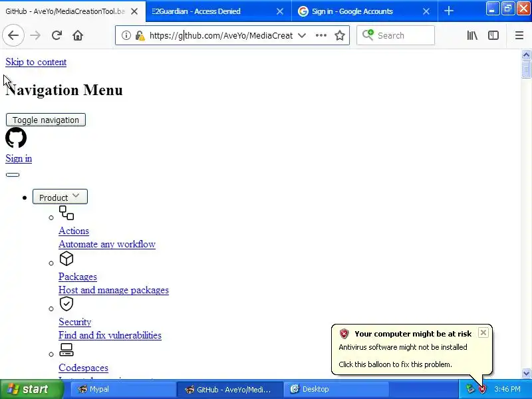This screenshot has width=532, height=399.
Task: Open the address bar history dropdown
Action: 302,35
